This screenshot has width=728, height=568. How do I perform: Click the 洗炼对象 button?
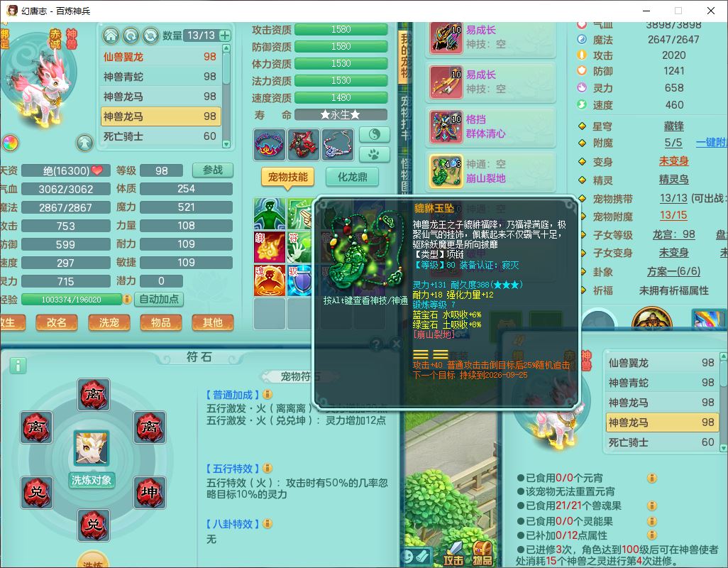pos(92,480)
